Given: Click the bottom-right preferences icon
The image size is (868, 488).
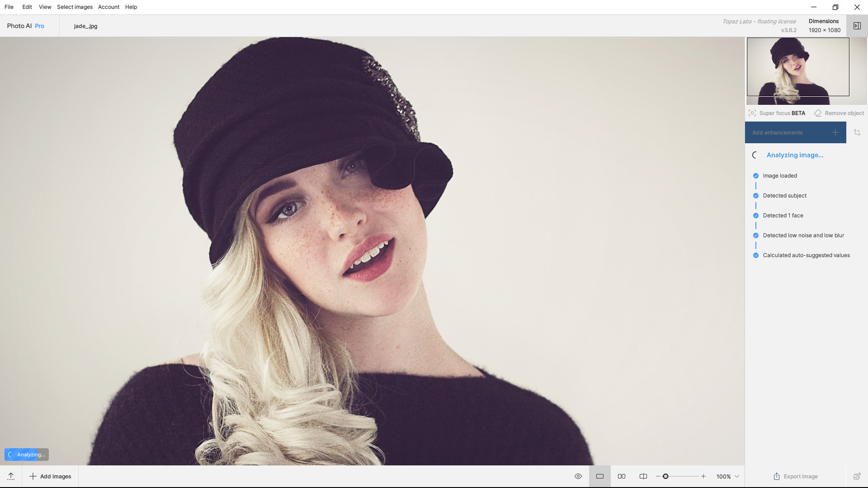Looking at the screenshot, I should (x=857, y=476).
